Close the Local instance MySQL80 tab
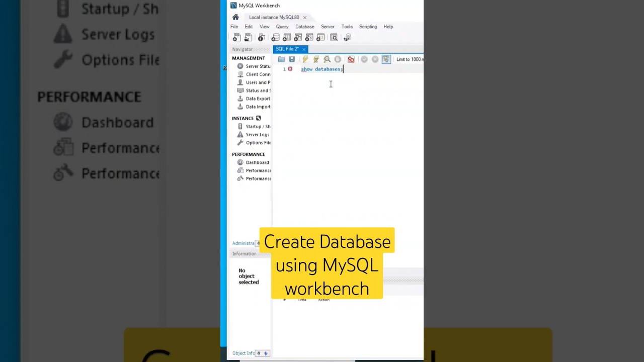This screenshot has width=644, height=362. point(304,18)
